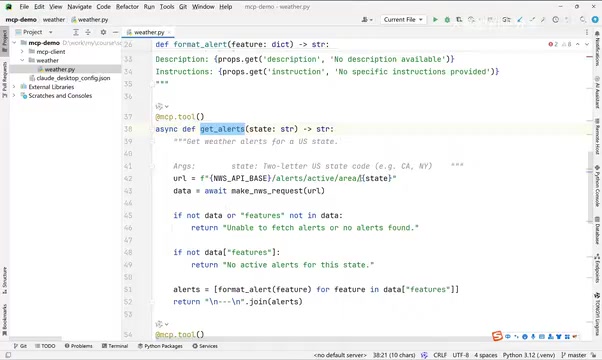This screenshot has width=602, height=360.
Task: Open inlay hint dropdown above line 37
Action: point(162,106)
